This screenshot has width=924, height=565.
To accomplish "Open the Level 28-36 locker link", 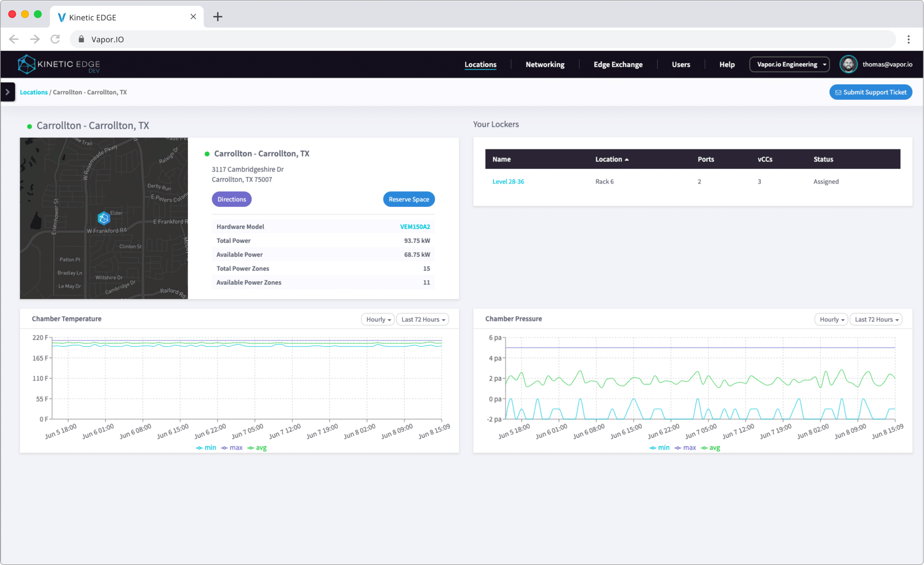I will click(x=508, y=182).
